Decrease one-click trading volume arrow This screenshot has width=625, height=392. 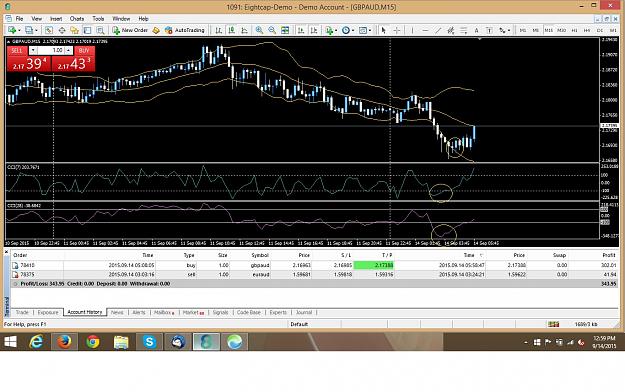coord(33,51)
